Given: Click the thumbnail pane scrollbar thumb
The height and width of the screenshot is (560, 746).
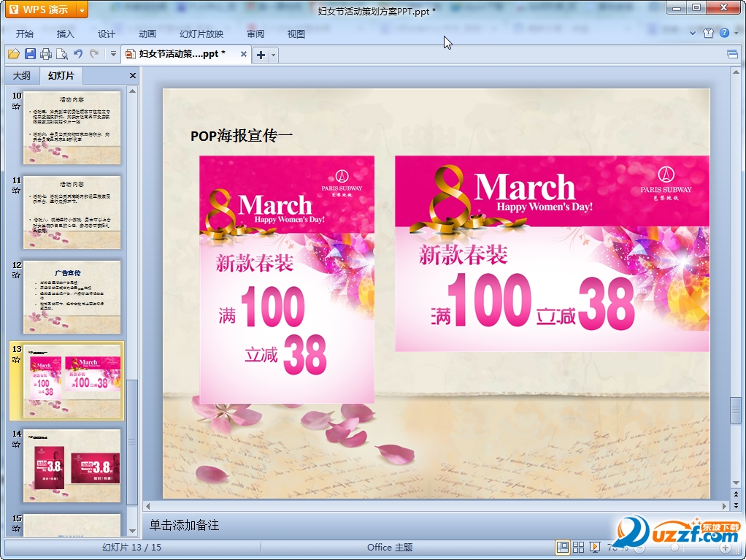Looking at the screenshot, I should [x=132, y=442].
